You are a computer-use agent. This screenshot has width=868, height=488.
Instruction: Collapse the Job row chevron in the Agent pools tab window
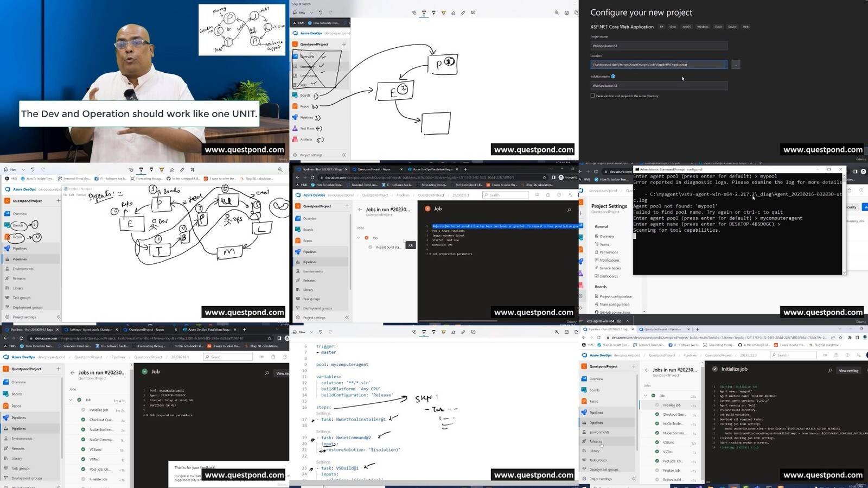71,400
